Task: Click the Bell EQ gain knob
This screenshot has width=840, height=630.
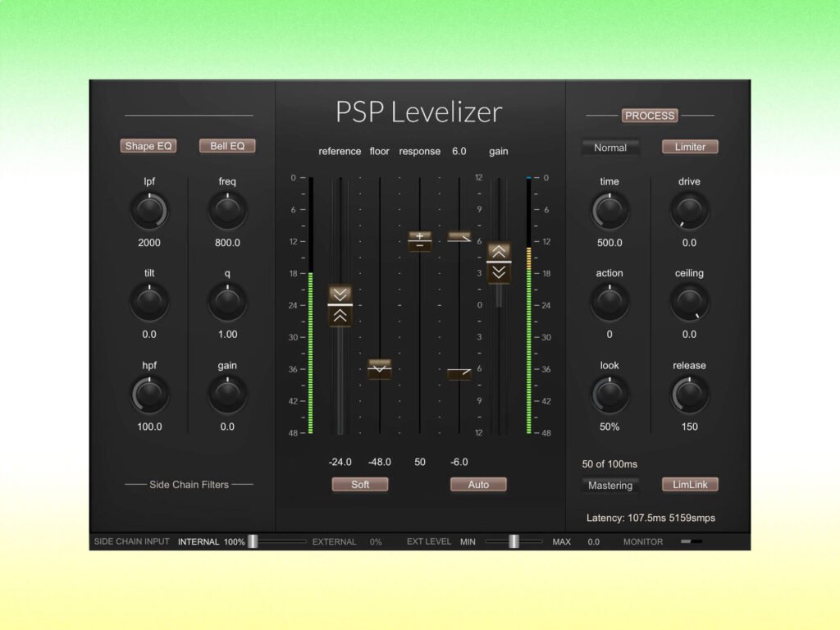Action: (227, 395)
